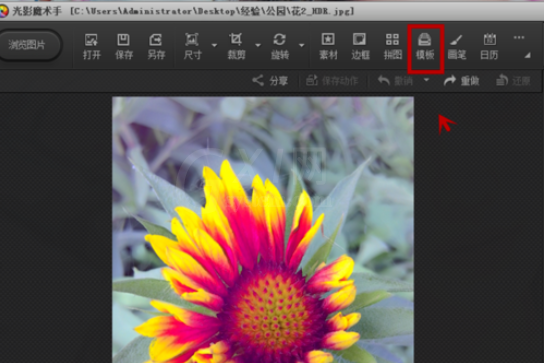The height and width of the screenshot is (363, 544).
Task: Click the 还原 restore button
Action: click(x=513, y=81)
